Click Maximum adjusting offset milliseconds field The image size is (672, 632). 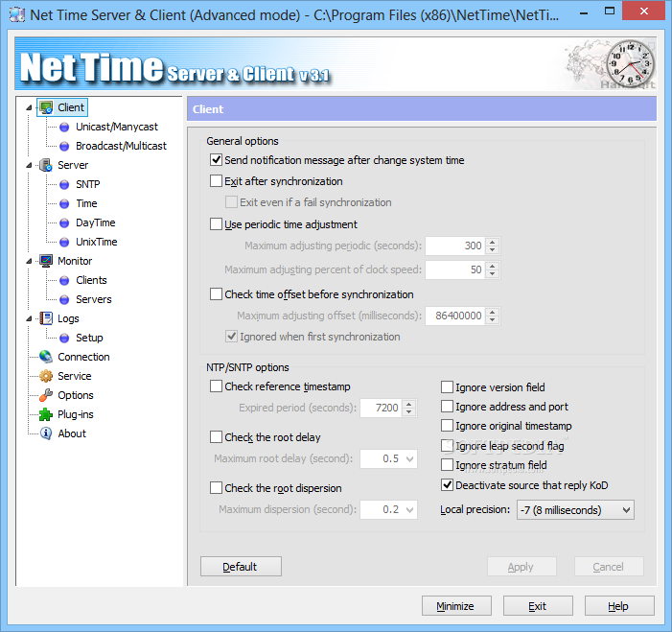point(456,316)
